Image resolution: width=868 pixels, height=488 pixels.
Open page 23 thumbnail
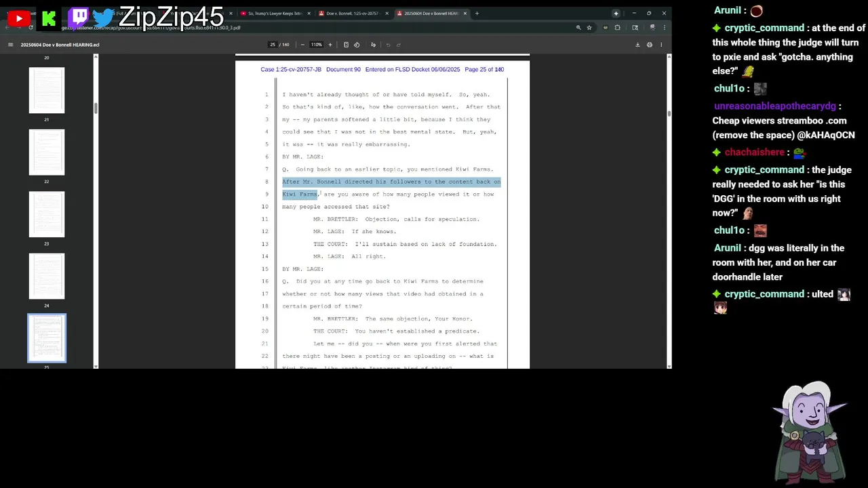[x=47, y=215]
